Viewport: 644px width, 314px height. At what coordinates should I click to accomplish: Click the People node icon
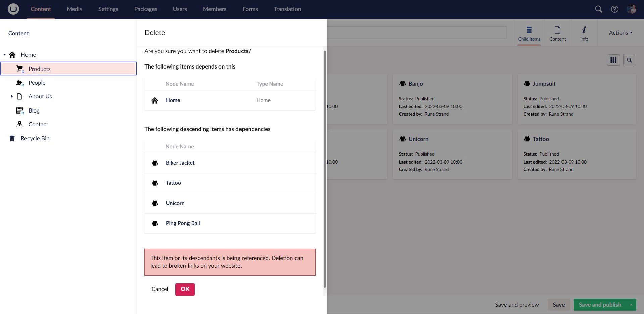(20, 83)
